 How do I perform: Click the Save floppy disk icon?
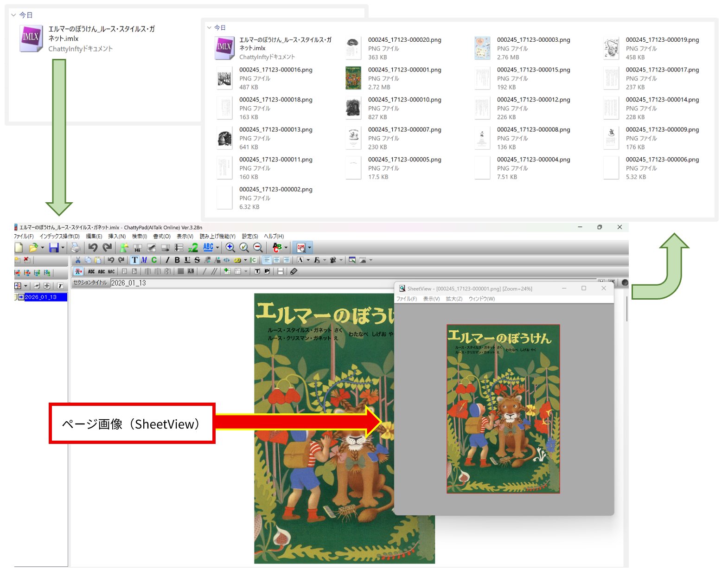(54, 248)
